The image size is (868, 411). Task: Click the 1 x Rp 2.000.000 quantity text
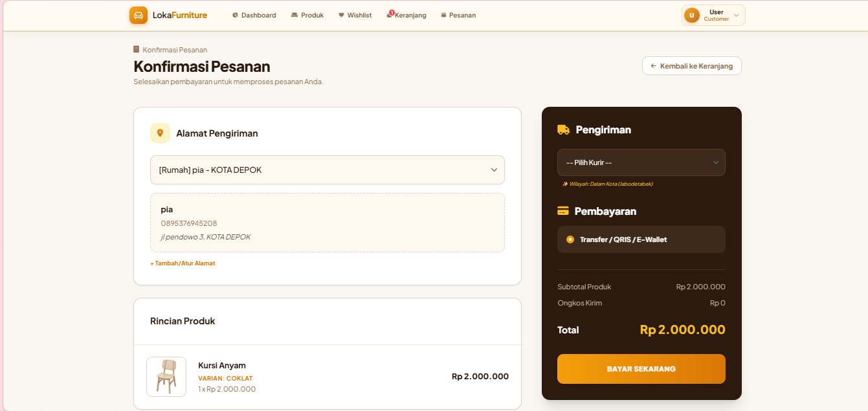pyautogui.click(x=227, y=389)
